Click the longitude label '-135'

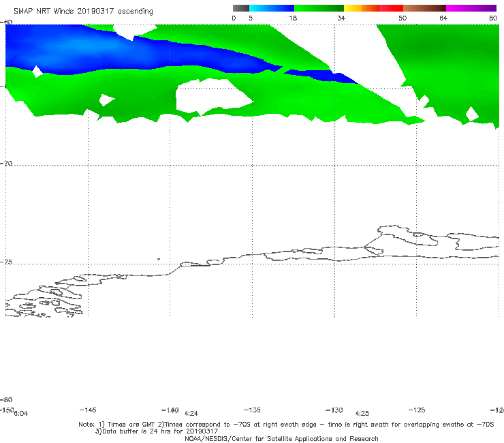(252, 410)
